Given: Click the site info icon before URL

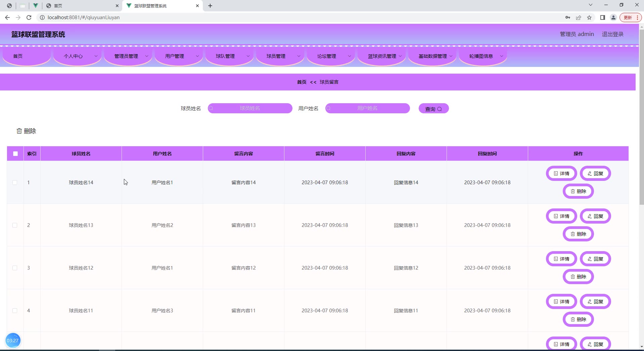Looking at the screenshot, I should [x=42, y=17].
